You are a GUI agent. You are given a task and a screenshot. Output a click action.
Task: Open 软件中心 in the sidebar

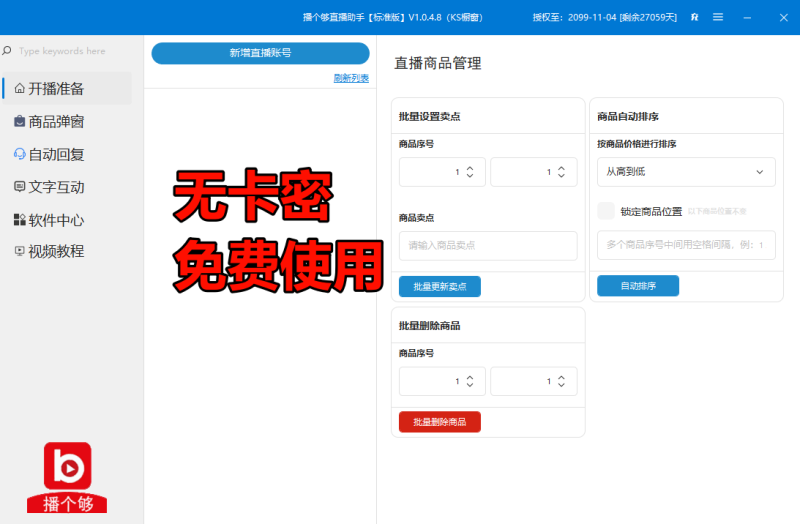[x=67, y=220]
